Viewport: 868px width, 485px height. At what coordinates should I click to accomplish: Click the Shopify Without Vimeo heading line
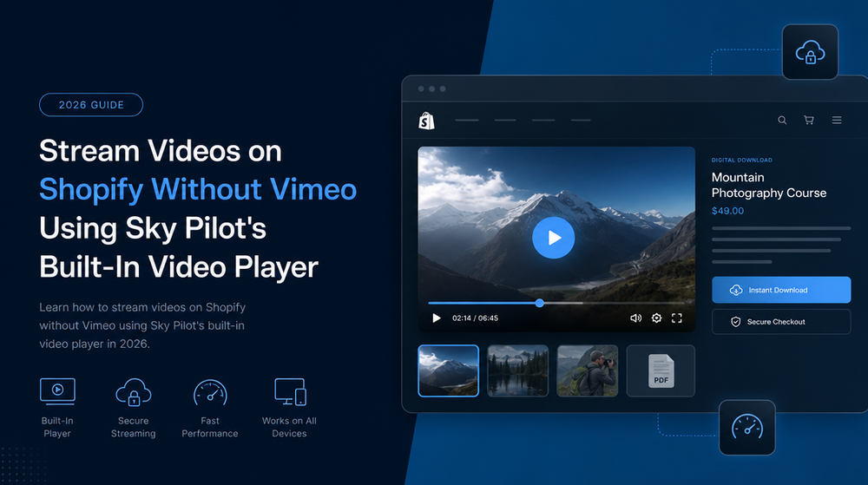(x=198, y=190)
